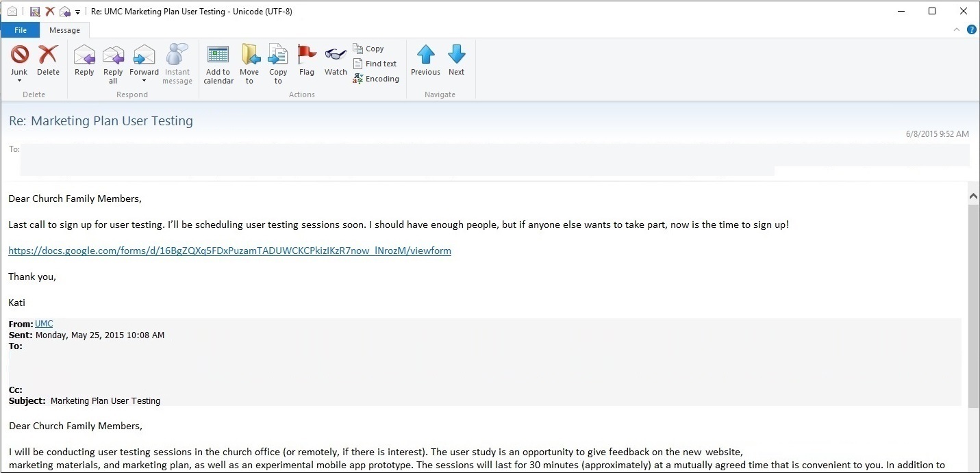Click the Reply all icon

click(113, 55)
